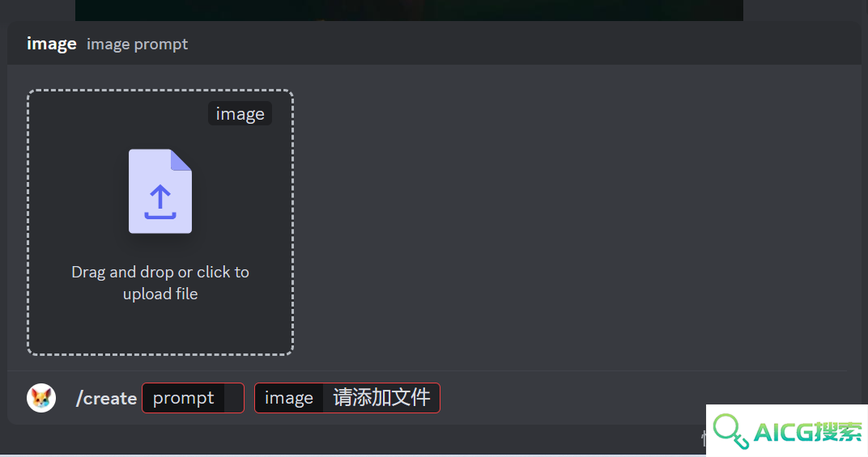Click the bold image heading
Screen dimensions: 868x457
tap(52, 44)
